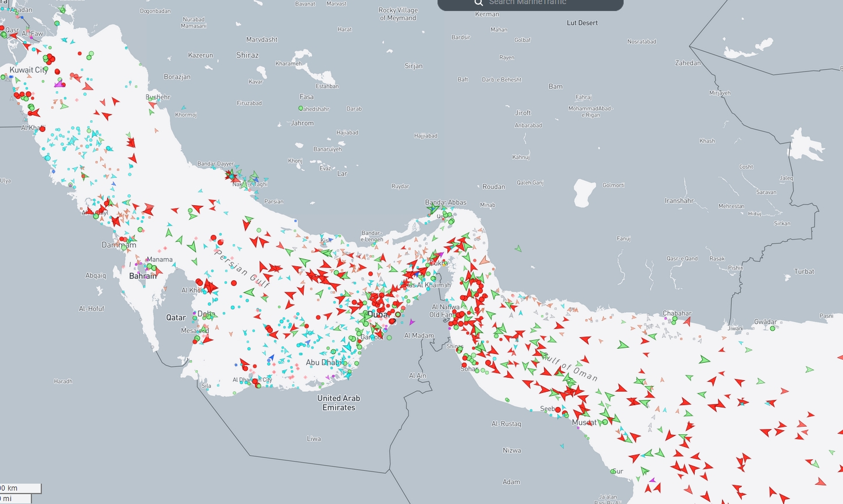Image resolution: width=843 pixels, height=504 pixels.
Task: Select the green circle marker at Chabahar
Action: click(x=674, y=320)
